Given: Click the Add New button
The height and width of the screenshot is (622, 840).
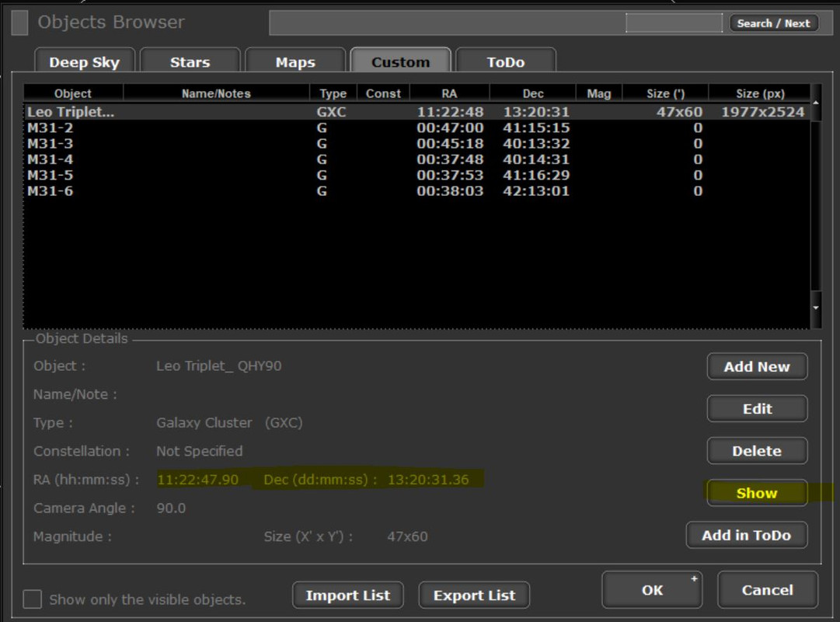Looking at the screenshot, I should pyautogui.click(x=757, y=367).
